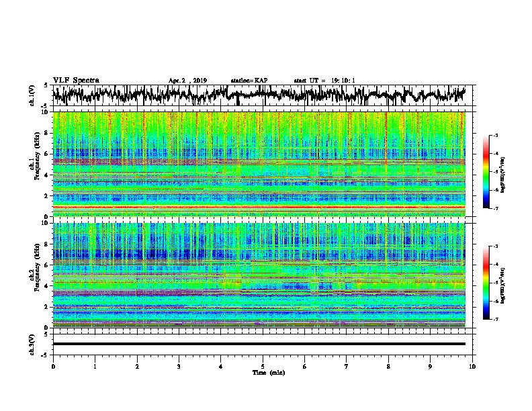Click the 'ch.3(V)' axis label

[x=32, y=345]
